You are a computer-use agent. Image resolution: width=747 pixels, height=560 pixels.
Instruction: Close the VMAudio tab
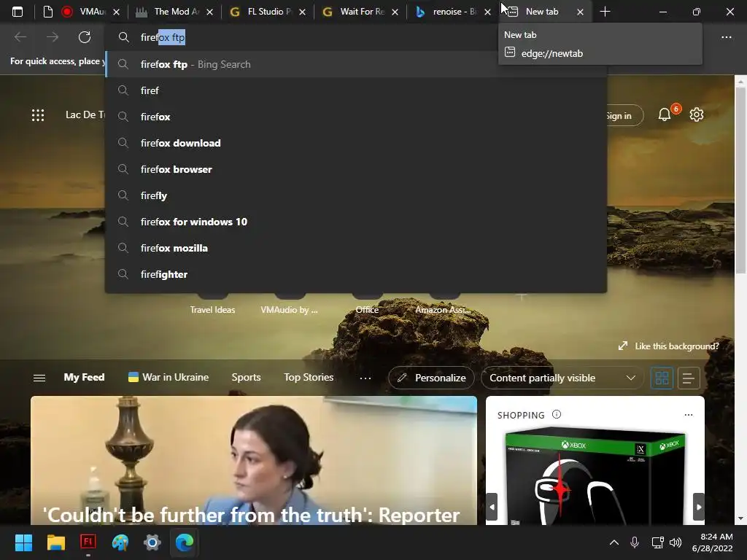pyautogui.click(x=116, y=12)
